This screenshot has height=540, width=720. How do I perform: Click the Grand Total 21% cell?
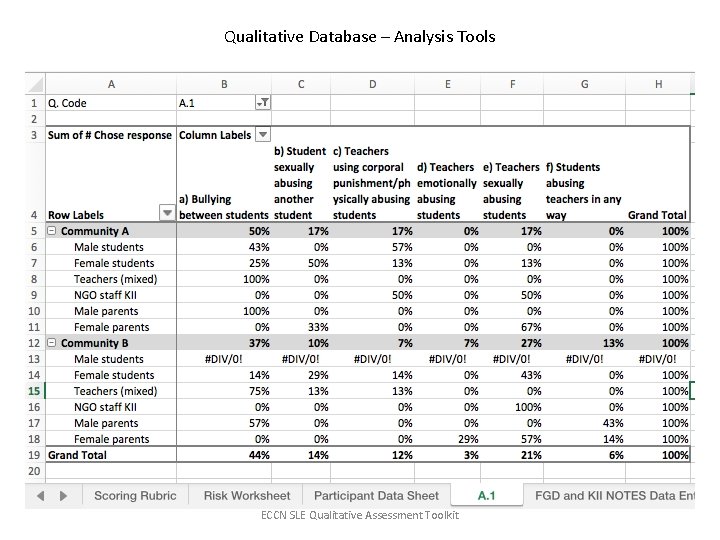click(x=512, y=455)
